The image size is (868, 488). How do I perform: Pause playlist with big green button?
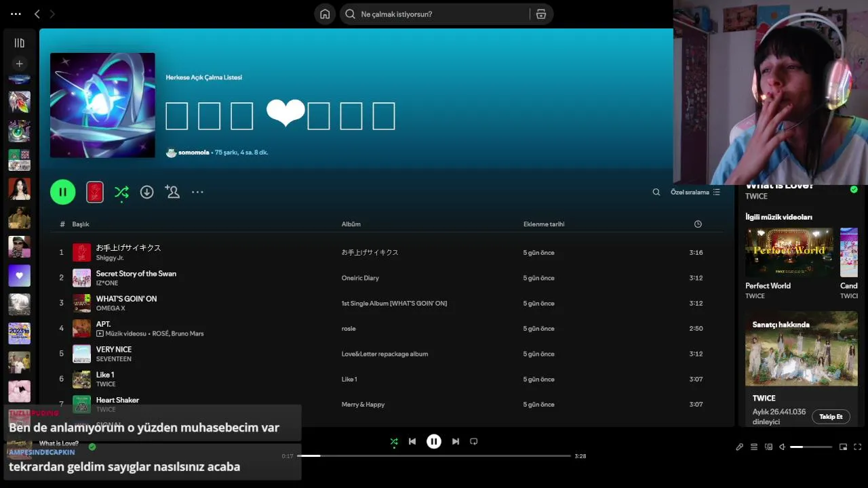click(x=62, y=192)
